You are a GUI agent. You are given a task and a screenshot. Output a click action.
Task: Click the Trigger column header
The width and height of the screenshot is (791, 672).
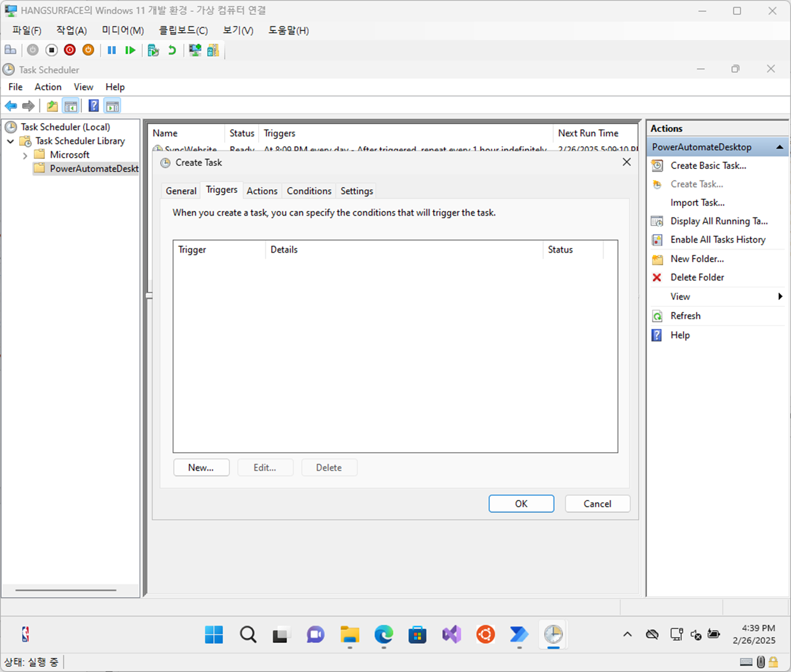click(219, 250)
